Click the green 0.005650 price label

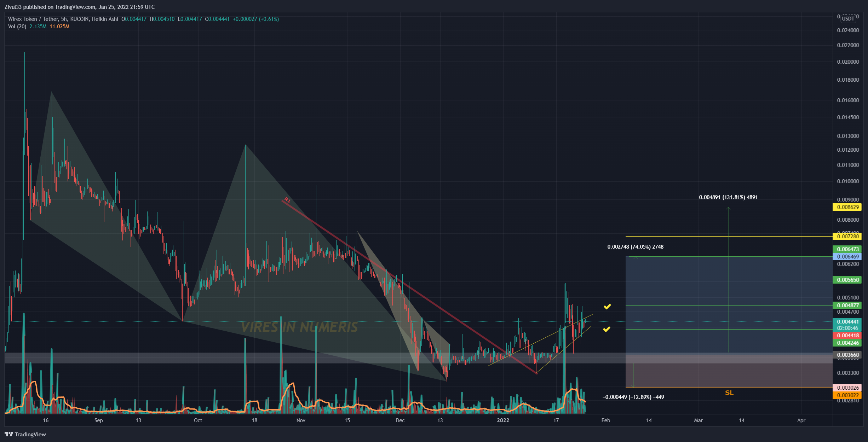click(x=847, y=280)
